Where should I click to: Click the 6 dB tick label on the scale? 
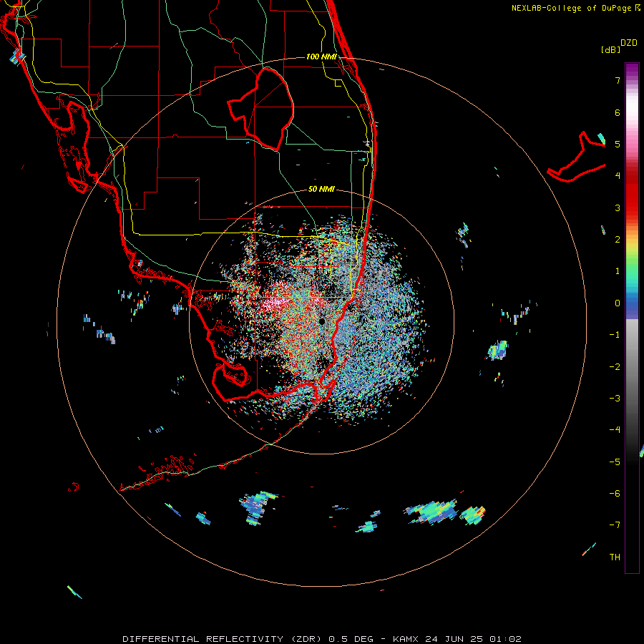tap(618, 112)
